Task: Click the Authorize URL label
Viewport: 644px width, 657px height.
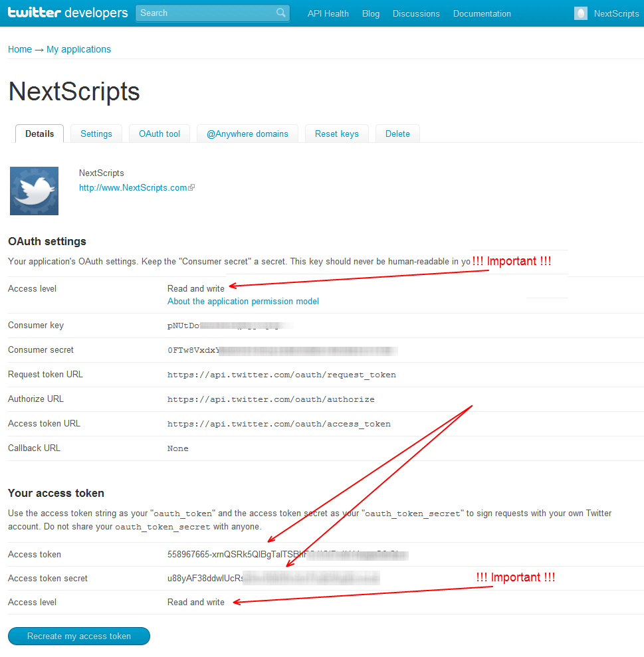Action: tap(36, 399)
